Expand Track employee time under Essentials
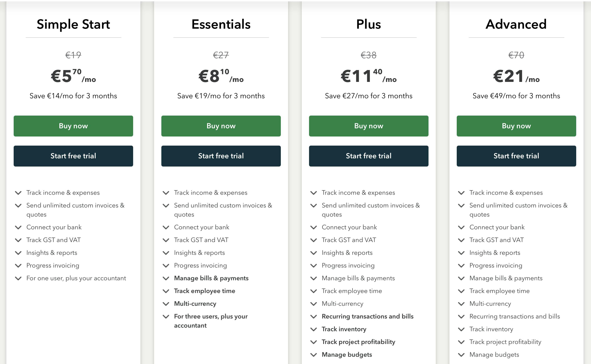The width and height of the screenshot is (591, 364). coord(166,291)
